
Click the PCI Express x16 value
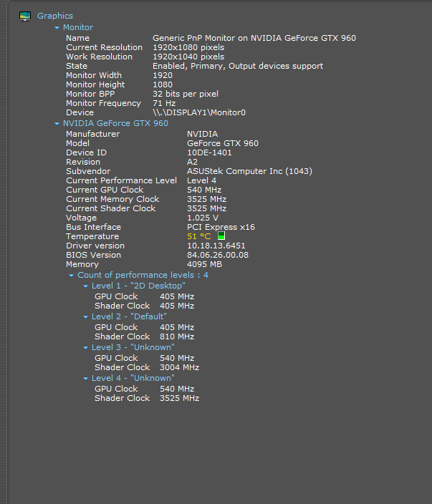pos(221,227)
